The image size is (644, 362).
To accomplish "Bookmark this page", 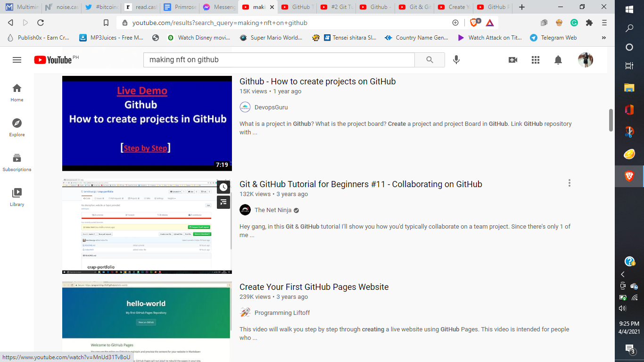I will [106, 23].
